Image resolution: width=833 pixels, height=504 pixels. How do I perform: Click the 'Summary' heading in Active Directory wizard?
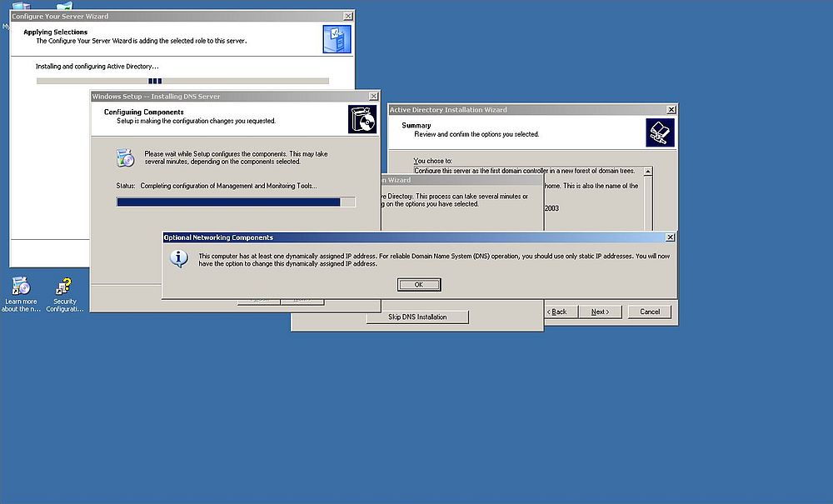pyautogui.click(x=416, y=125)
